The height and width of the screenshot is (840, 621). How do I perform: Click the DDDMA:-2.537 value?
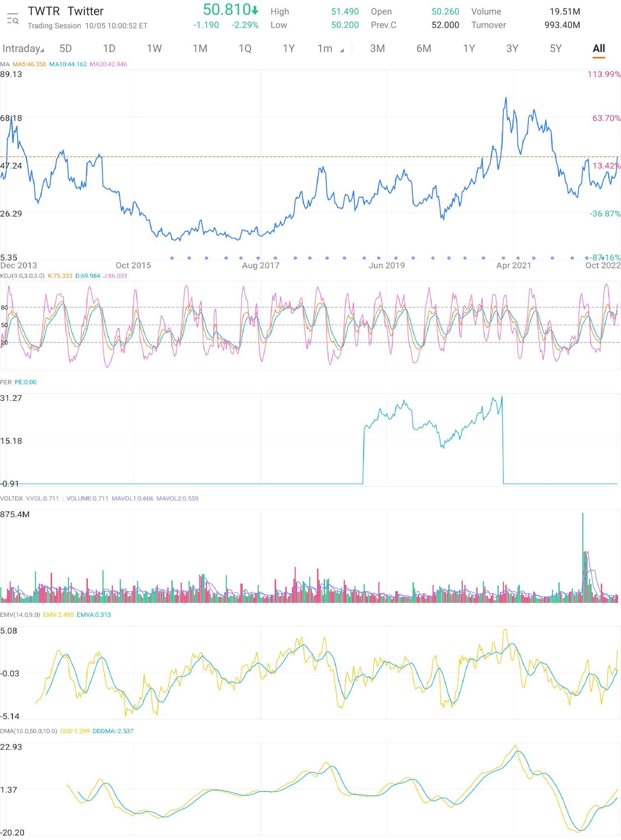pos(113,731)
